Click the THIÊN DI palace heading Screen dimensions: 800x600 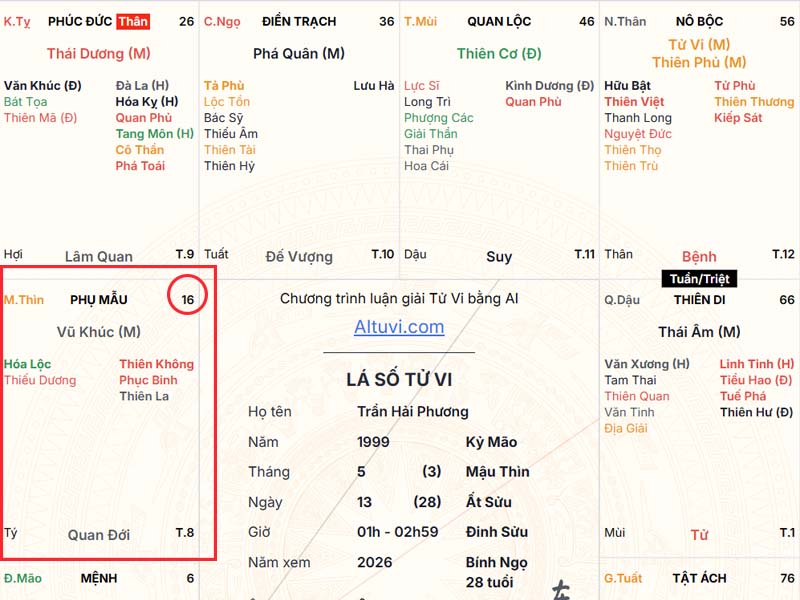click(699, 299)
